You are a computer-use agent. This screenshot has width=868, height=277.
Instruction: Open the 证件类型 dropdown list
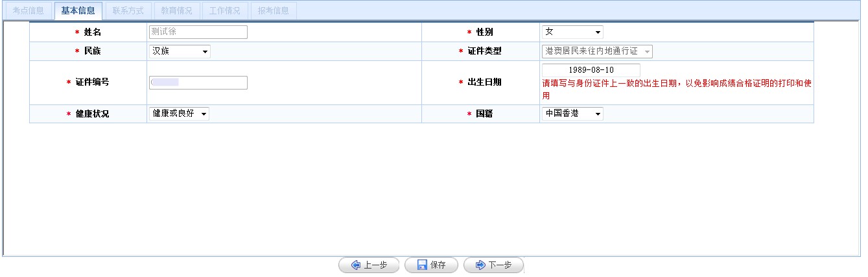coord(596,51)
